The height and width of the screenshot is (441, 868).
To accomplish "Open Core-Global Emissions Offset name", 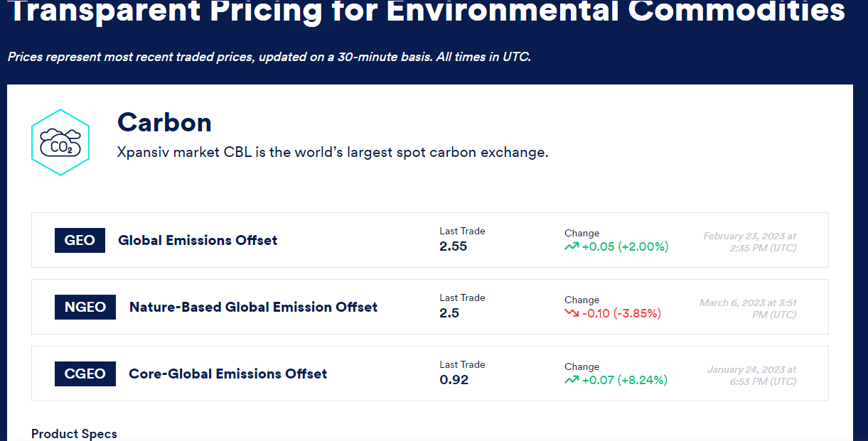I will coord(227,374).
